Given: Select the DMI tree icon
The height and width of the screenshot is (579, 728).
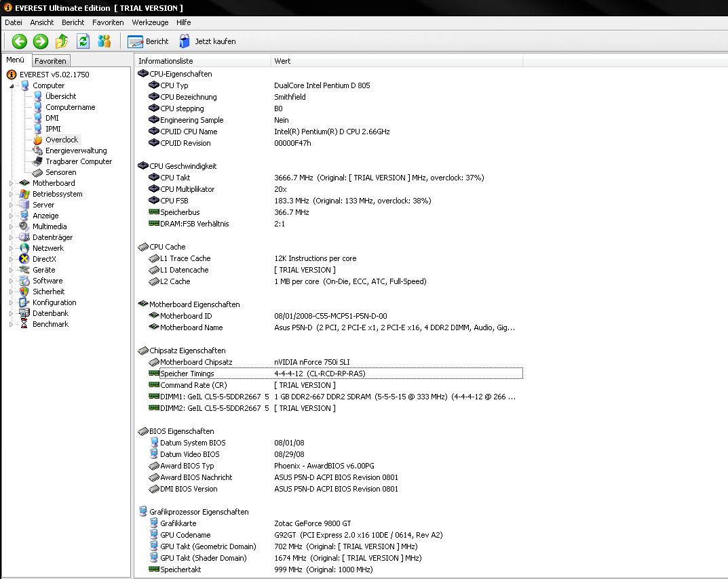Looking at the screenshot, I should point(37,118).
